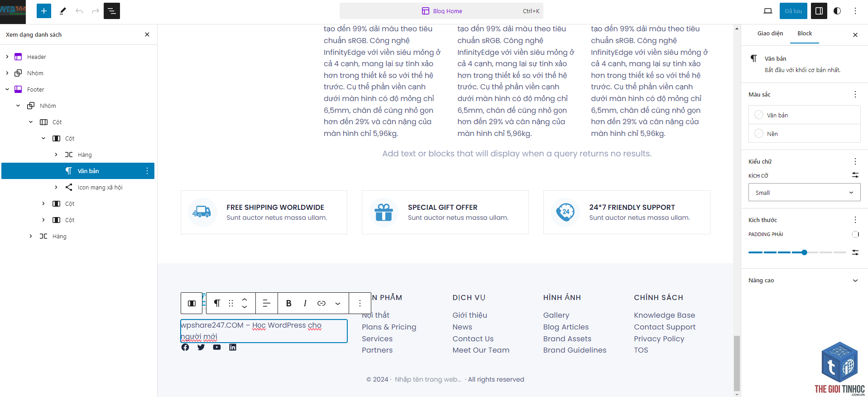This screenshot has width=868, height=397.
Task: Open the text align toolbar button
Action: 267,303
